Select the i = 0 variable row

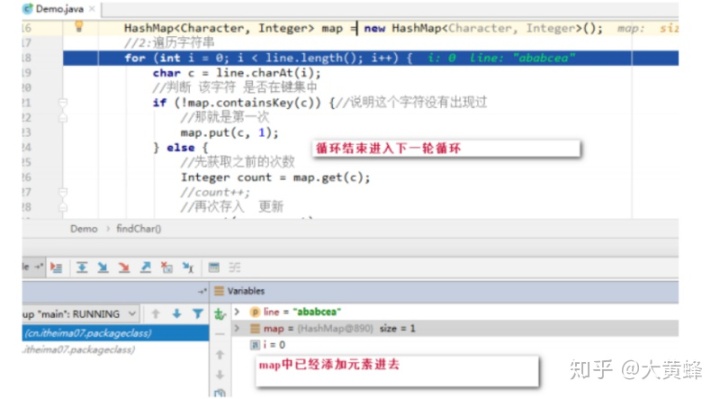[x=455, y=345]
